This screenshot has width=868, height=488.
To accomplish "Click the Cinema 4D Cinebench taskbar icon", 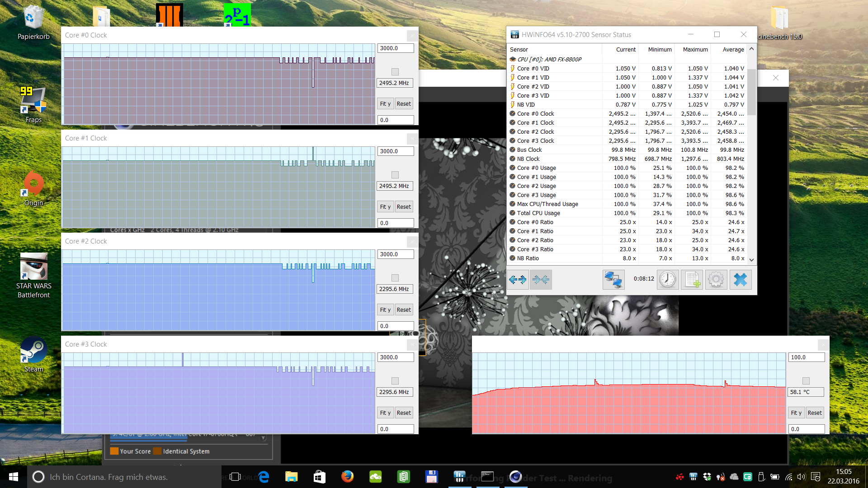I will point(515,477).
